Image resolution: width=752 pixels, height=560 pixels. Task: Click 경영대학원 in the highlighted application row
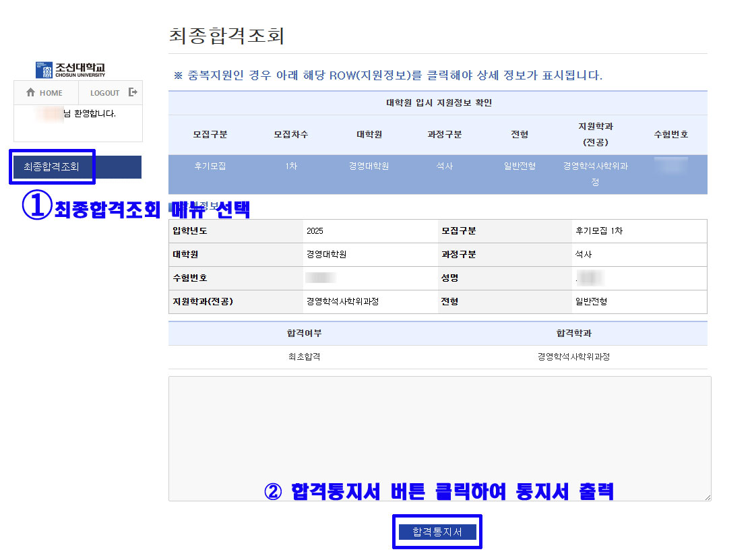369,166
